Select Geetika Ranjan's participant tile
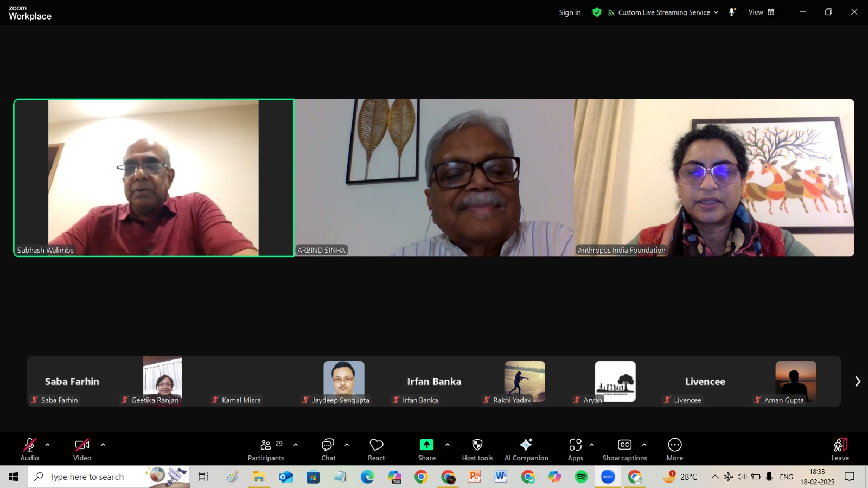 (162, 381)
